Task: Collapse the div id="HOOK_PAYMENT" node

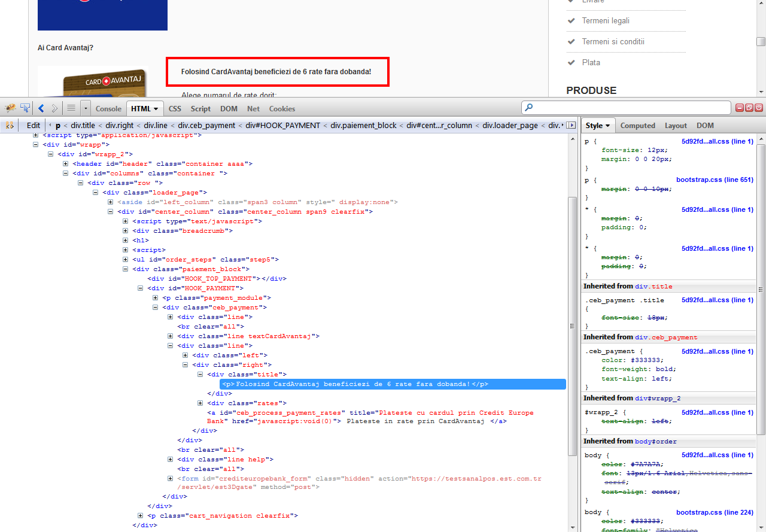Action: pos(141,288)
